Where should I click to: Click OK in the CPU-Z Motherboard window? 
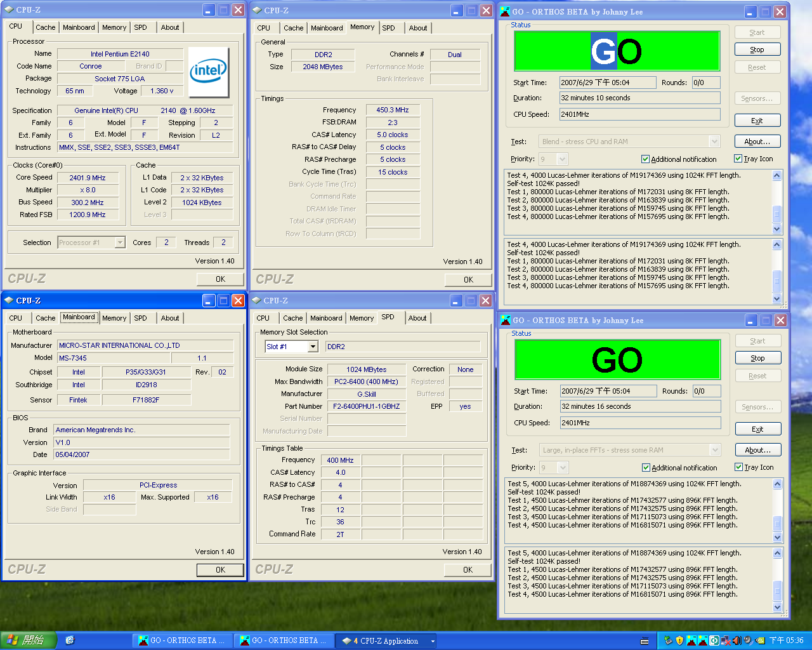pos(220,570)
